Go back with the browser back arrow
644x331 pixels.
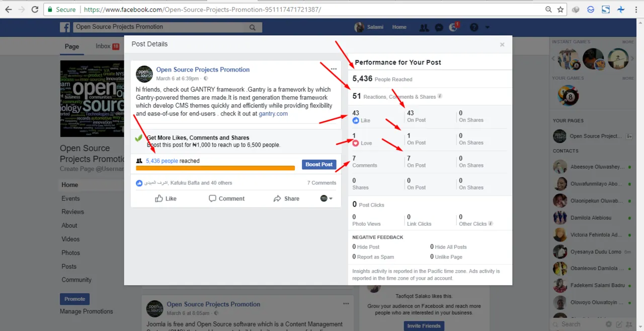point(8,10)
